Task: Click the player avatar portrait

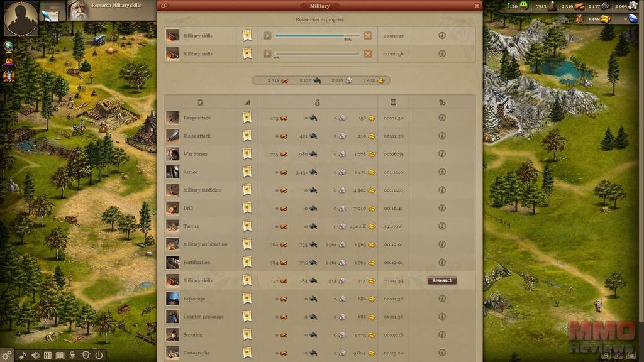Action: click(x=21, y=18)
